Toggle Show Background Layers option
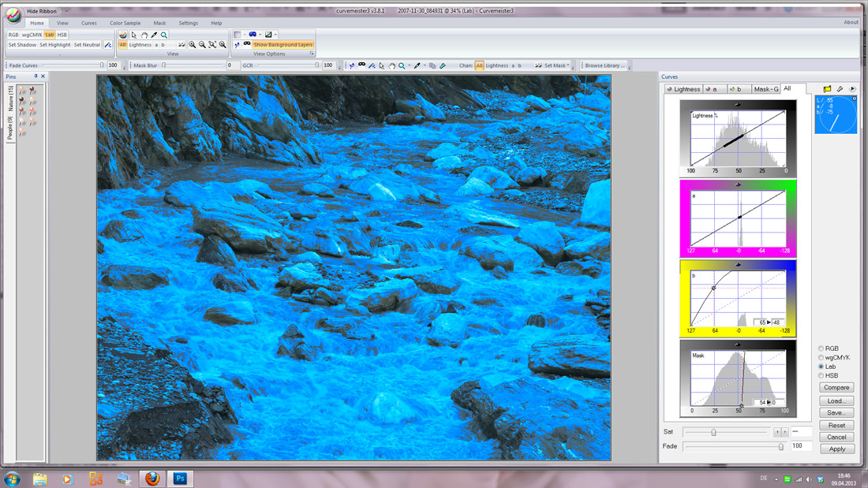The height and width of the screenshot is (488, 868). pyautogui.click(x=282, y=45)
